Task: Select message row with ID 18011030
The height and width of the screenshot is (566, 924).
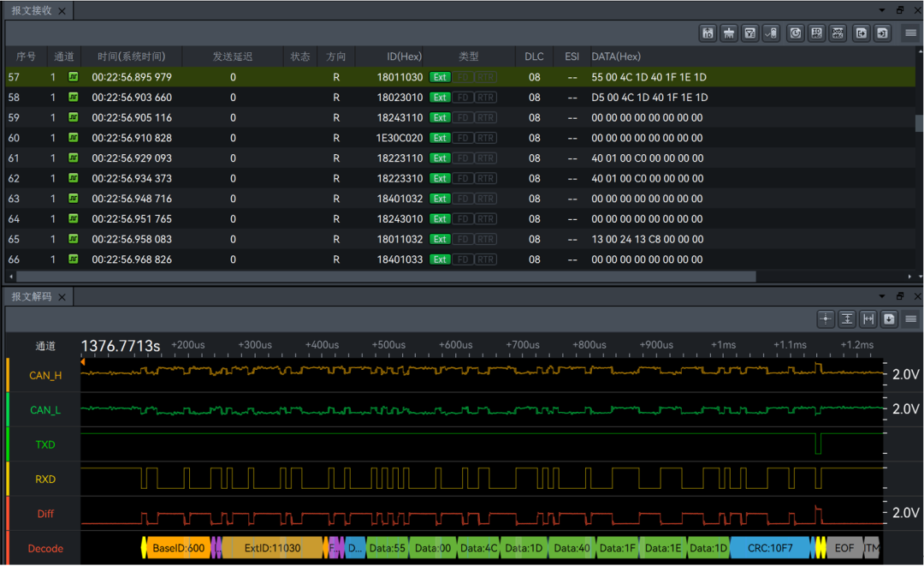Action: pos(461,77)
